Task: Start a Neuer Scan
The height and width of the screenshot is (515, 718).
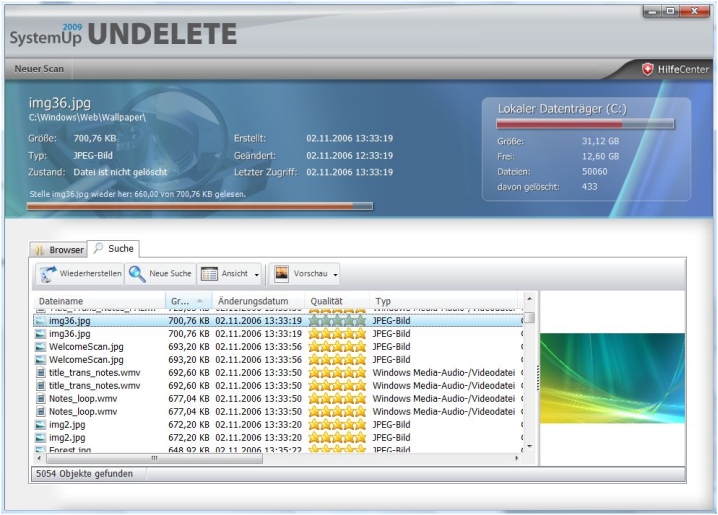Action: click(40, 69)
